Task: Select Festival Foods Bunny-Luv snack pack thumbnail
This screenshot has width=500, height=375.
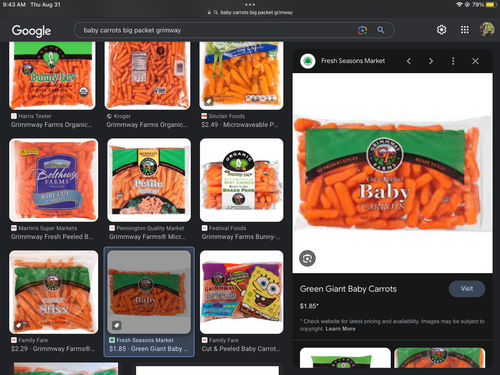Action: [x=242, y=180]
